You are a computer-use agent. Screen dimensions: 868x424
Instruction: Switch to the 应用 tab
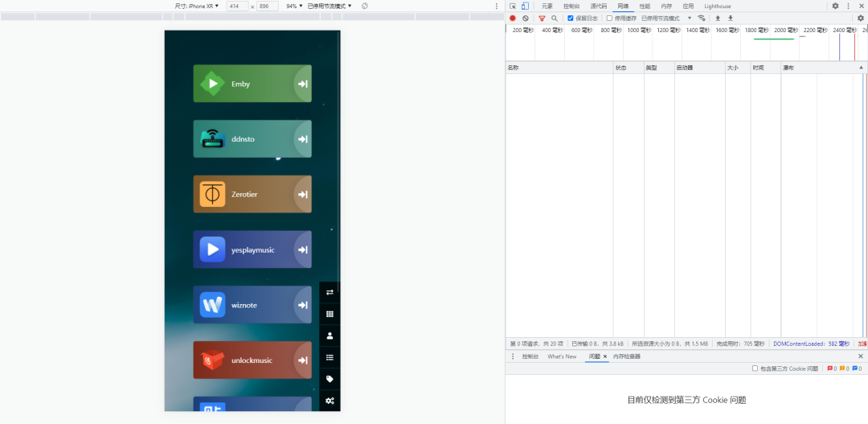(688, 6)
